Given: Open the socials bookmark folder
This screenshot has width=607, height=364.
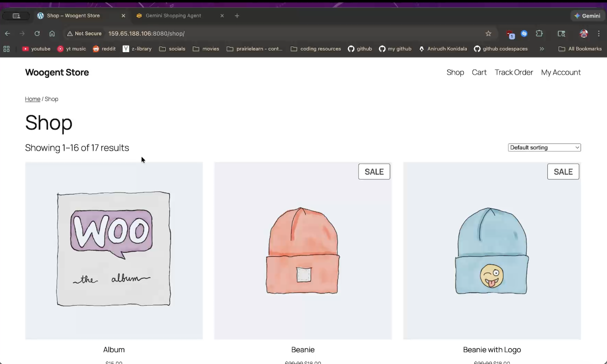Looking at the screenshot, I should (x=172, y=49).
